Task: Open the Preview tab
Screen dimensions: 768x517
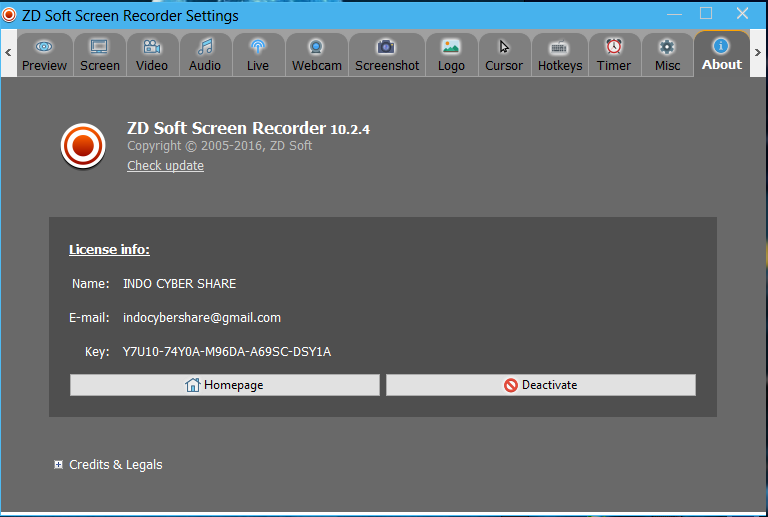Action: (45, 55)
